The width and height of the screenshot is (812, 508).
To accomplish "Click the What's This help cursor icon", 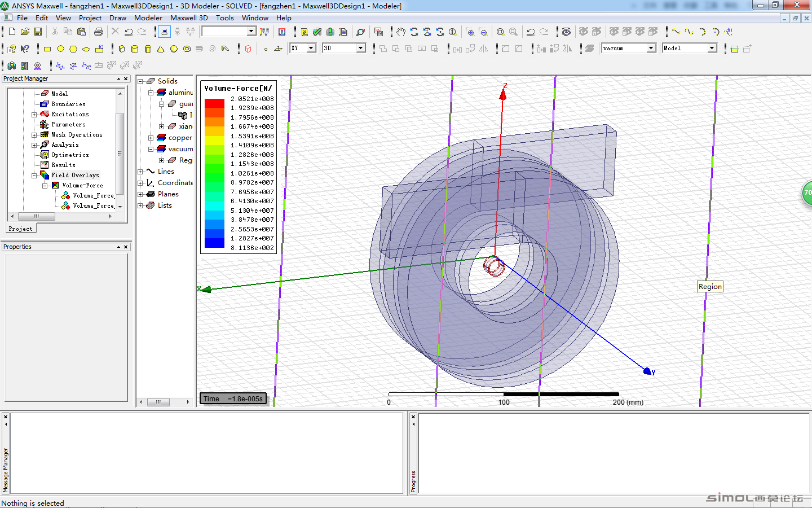I will coord(25,49).
